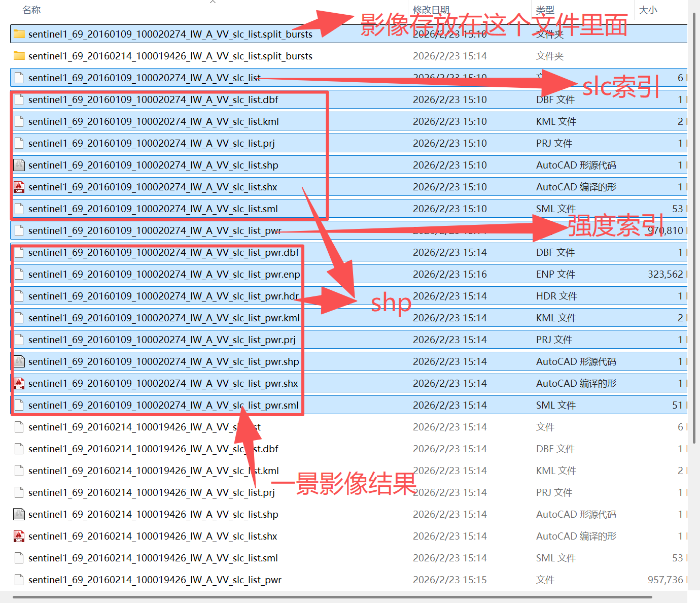
Task: Click the 20160109 slc_list_pwr.shp file icon
Action: coord(19,361)
